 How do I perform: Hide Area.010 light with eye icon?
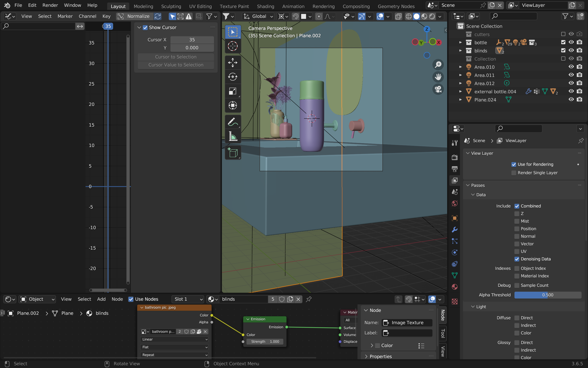[x=571, y=67]
